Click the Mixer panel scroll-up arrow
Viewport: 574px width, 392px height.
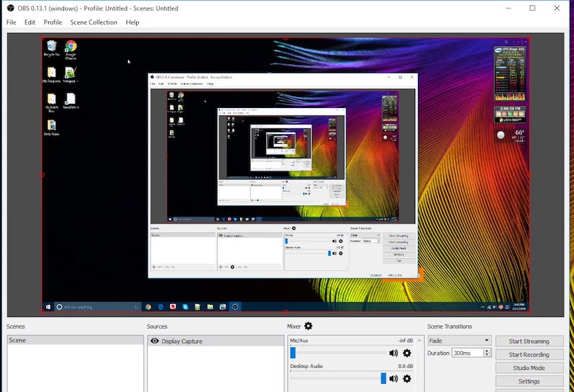point(420,340)
